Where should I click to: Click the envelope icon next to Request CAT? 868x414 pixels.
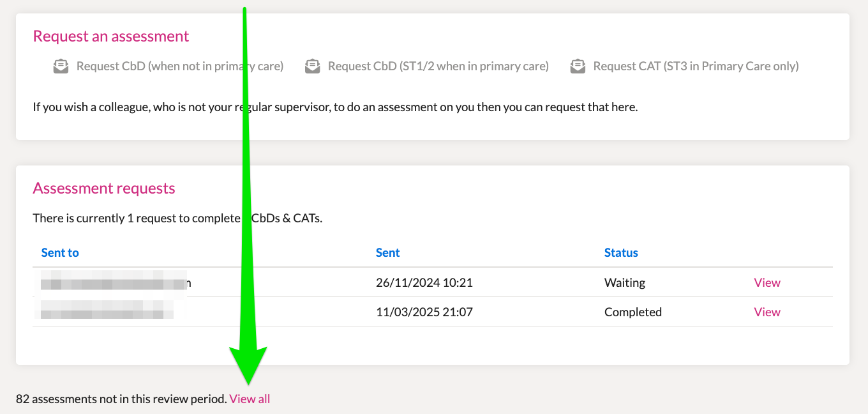tap(578, 66)
